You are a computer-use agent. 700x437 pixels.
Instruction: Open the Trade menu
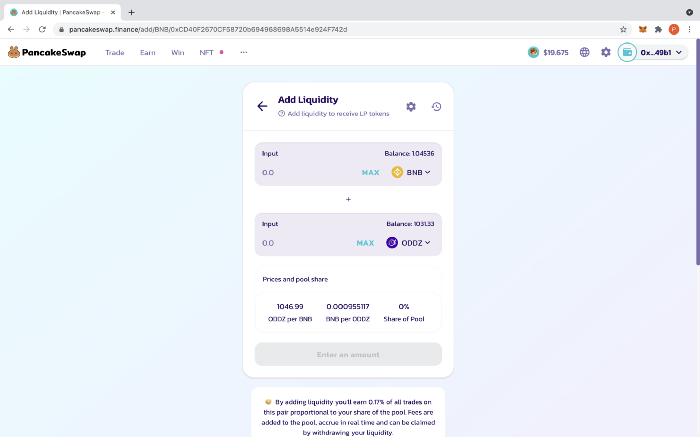click(x=115, y=52)
